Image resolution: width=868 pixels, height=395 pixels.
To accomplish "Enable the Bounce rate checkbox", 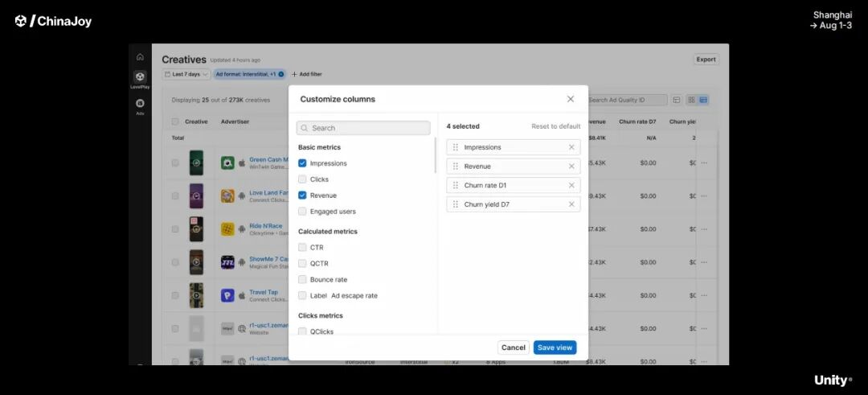I will coord(302,280).
